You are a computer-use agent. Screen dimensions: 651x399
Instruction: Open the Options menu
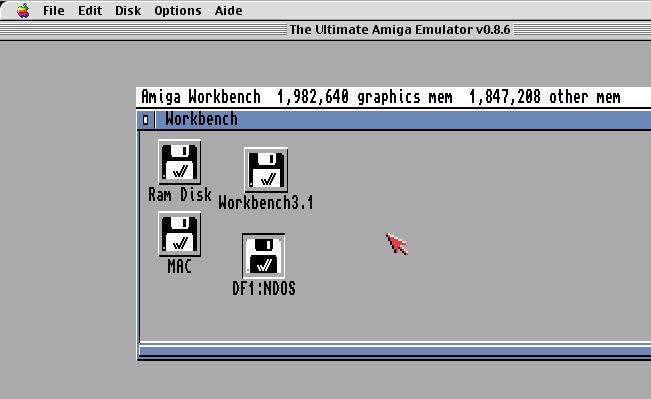[178, 10]
